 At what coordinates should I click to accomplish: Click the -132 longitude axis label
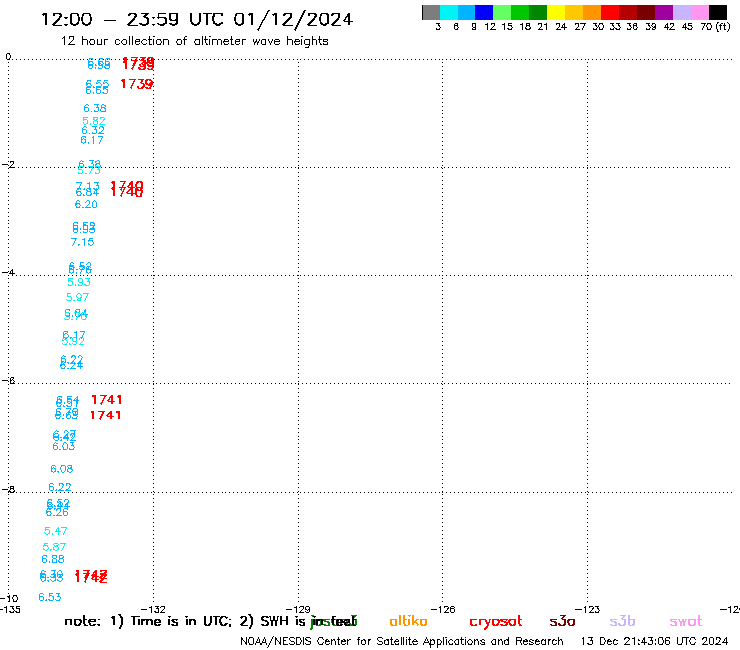153,609
